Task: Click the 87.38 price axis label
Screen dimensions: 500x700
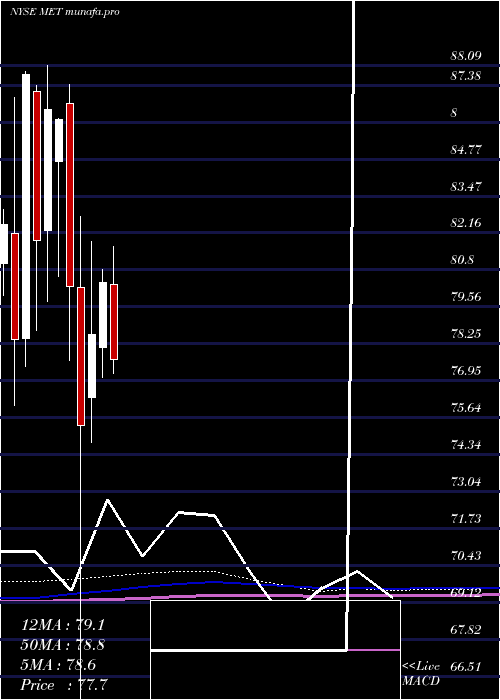Action: pyautogui.click(x=466, y=76)
